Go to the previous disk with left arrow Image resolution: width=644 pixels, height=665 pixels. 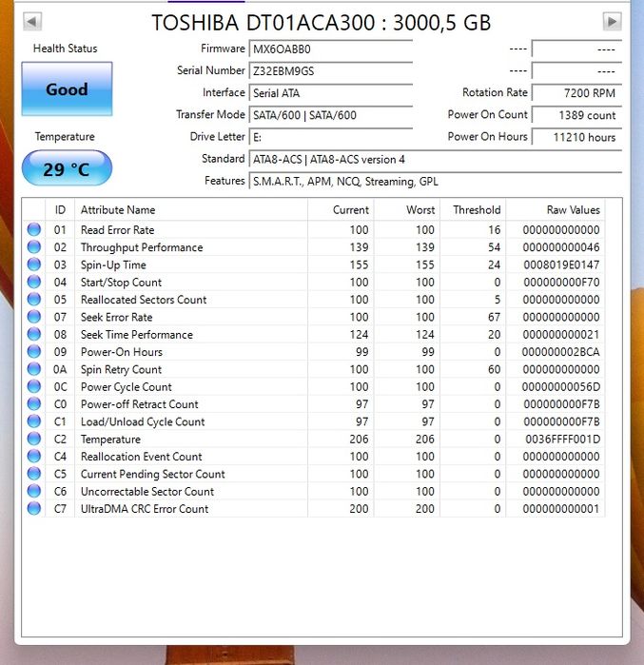point(32,21)
